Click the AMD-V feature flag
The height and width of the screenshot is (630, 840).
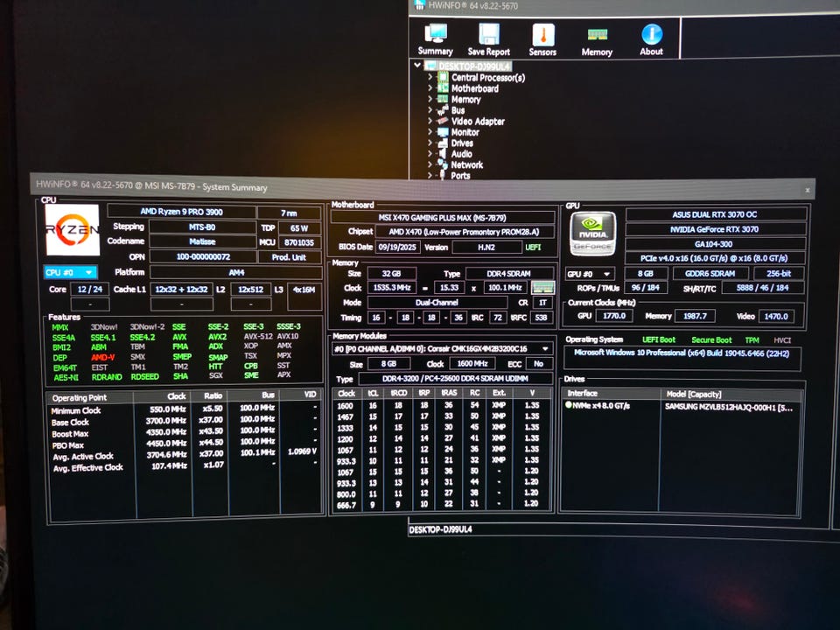click(x=103, y=357)
